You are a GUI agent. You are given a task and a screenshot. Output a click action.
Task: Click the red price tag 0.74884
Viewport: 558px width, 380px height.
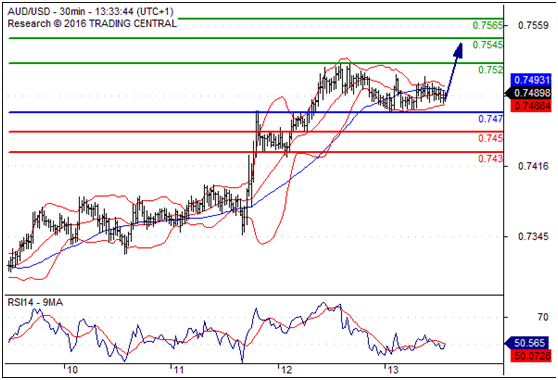tap(531, 106)
